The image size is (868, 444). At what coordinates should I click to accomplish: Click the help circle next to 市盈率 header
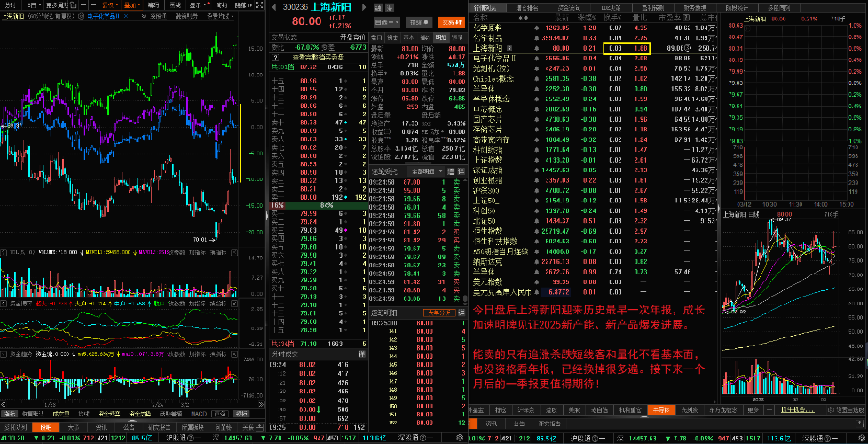pos(686,18)
